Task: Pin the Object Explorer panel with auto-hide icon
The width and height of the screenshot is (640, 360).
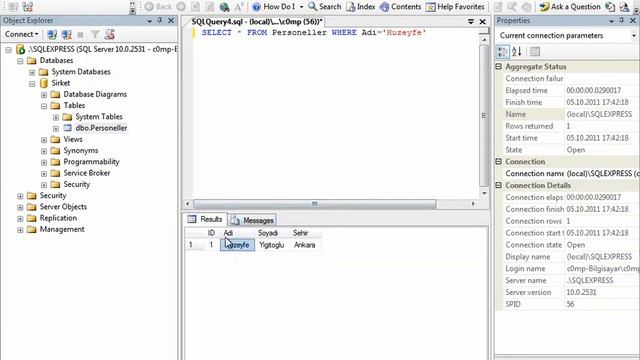Action: point(160,20)
